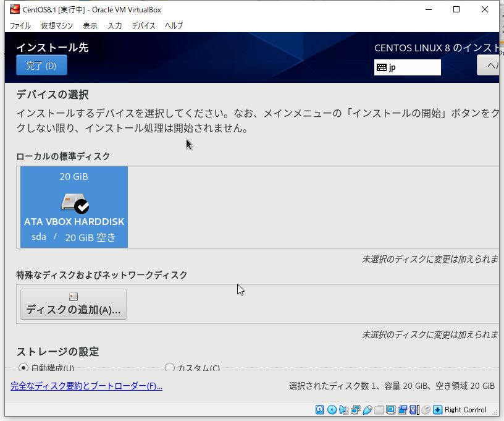
Task: Click the partially visible ヘルプ button in header
Action: (488, 66)
